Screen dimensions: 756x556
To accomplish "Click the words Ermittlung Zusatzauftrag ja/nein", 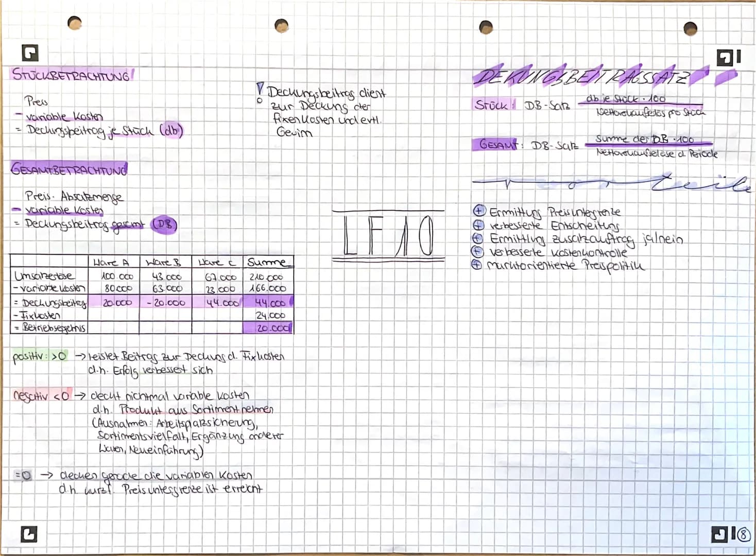I will coord(587,239).
